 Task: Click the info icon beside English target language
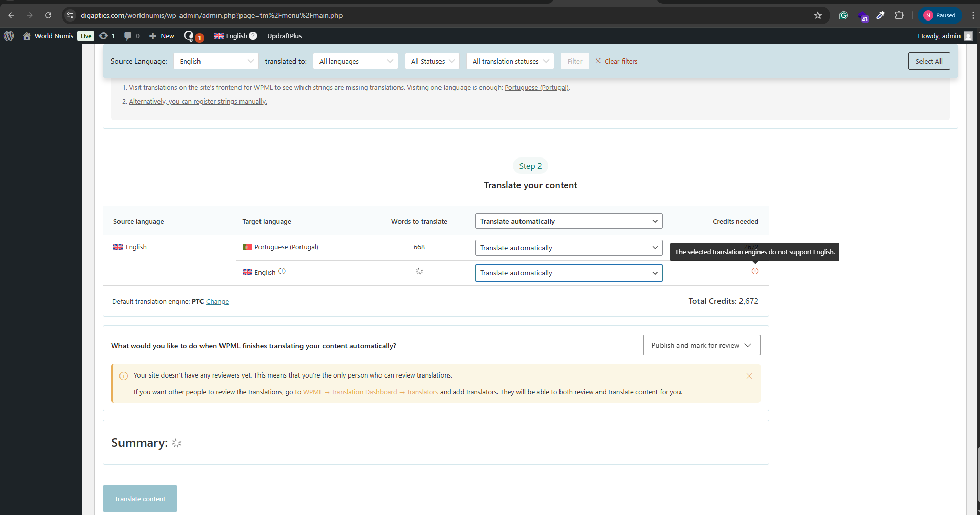(282, 272)
